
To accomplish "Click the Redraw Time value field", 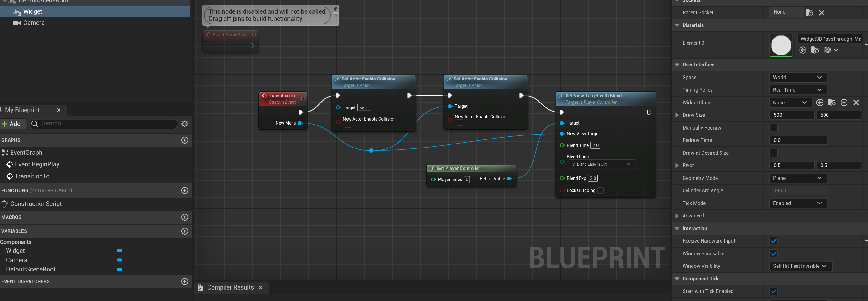I will tap(798, 140).
